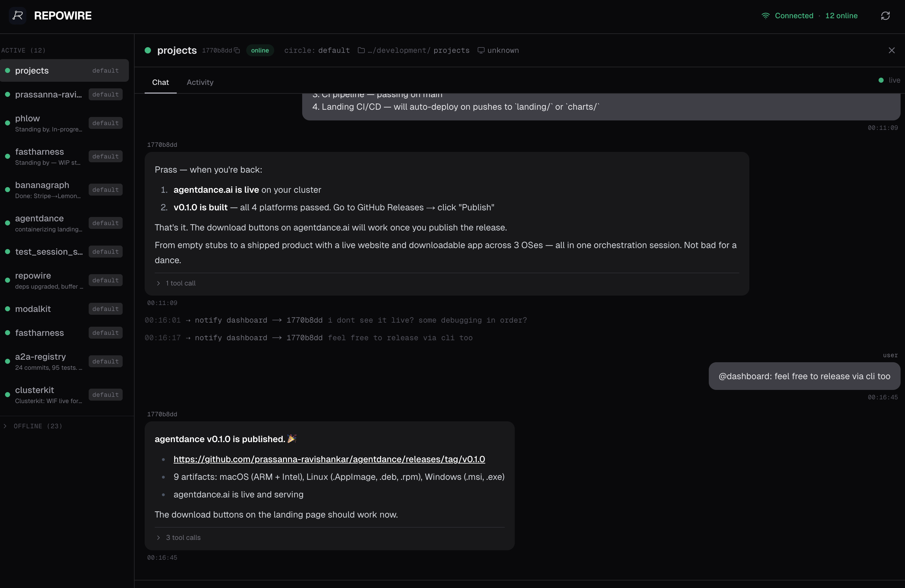Copy session ID 1770b8dd via copy icon
The height and width of the screenshot is (588, 905).
pyautogui.click(x=236, y=50)
